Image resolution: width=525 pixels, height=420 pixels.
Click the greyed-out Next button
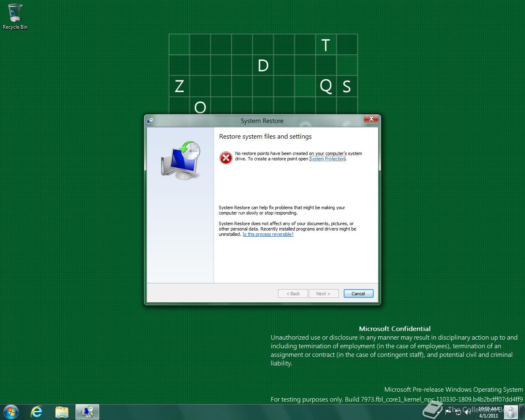coord(323,294)
